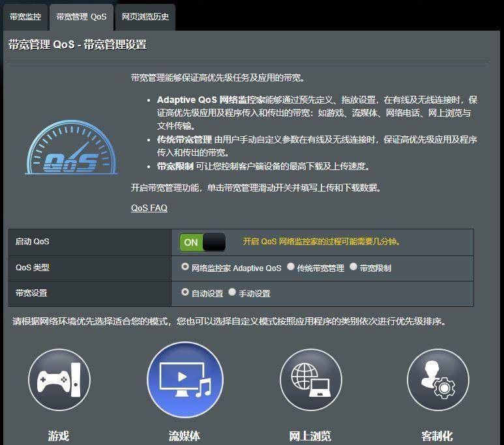This screenshot has height=445, width=504.
Task: Open the QoS FAQ link
Action: [x=149, y=208]
